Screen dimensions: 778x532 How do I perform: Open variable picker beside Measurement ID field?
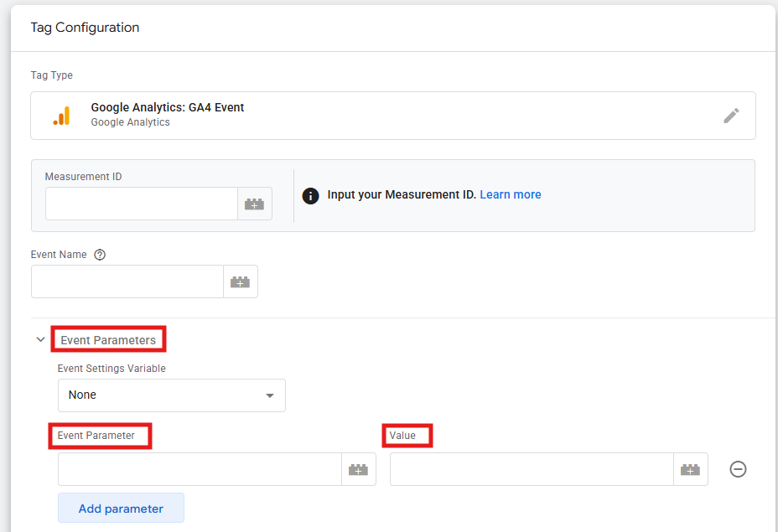click(255, 204)
